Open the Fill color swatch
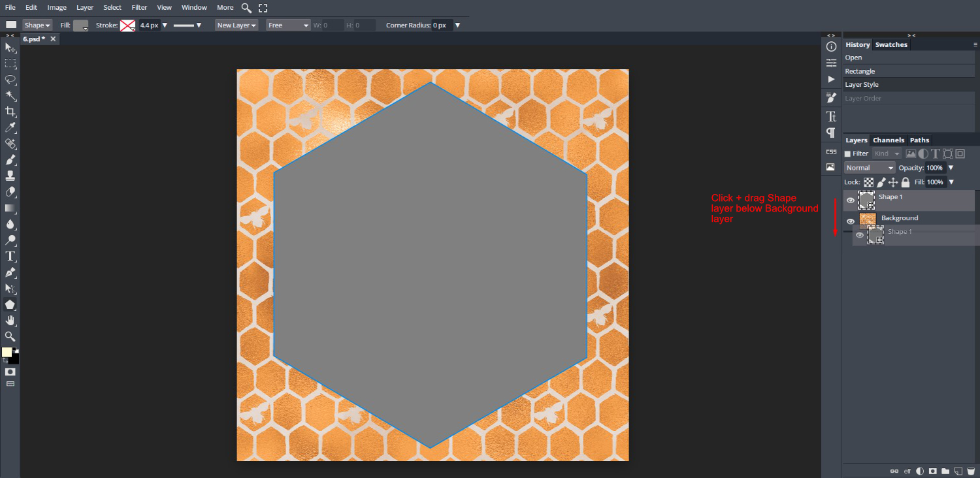This screenshot has height=478, width=980. click(81, 25)
